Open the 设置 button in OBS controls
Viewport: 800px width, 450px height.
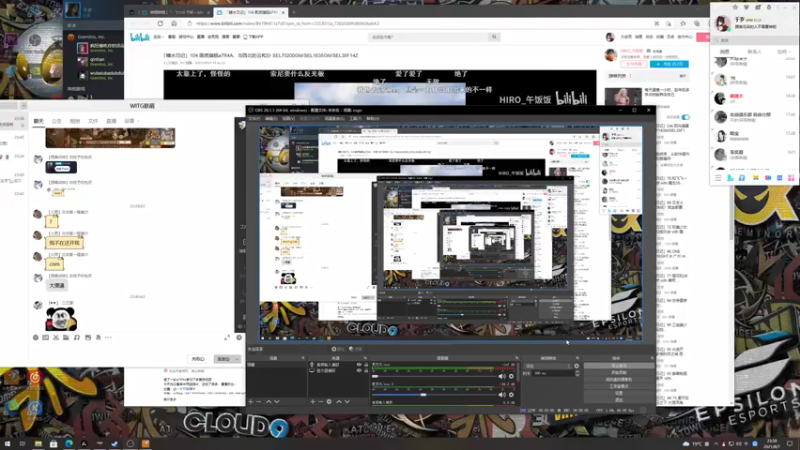pos(618,393)
